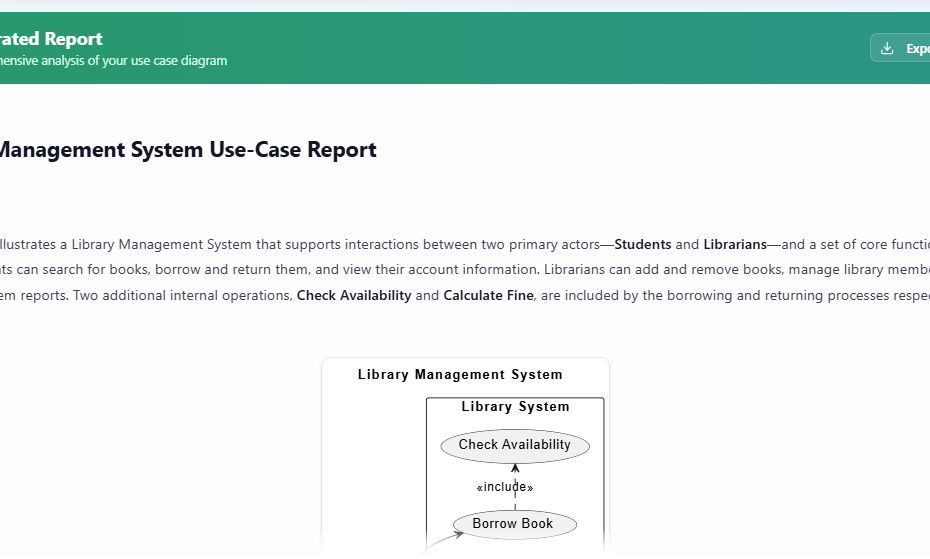Click the download icon in the Export button
The height and width of the screenshot is (559, 930).
887,48
